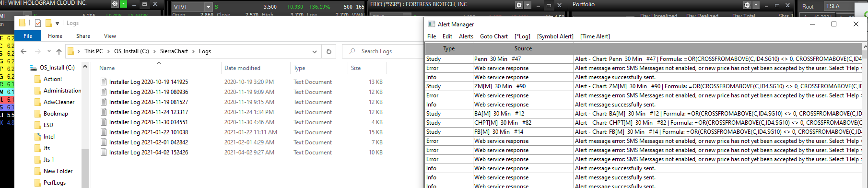Click [Symbol Alert] menu item
Image resolution: width=868 pixels, height=188 pixels.
click(555, 36)
